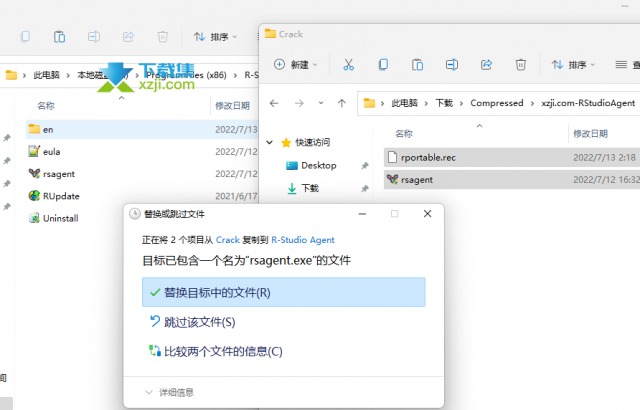
Task: Sort by 名称 column in Crack window
Action: [x=404, y=133]
